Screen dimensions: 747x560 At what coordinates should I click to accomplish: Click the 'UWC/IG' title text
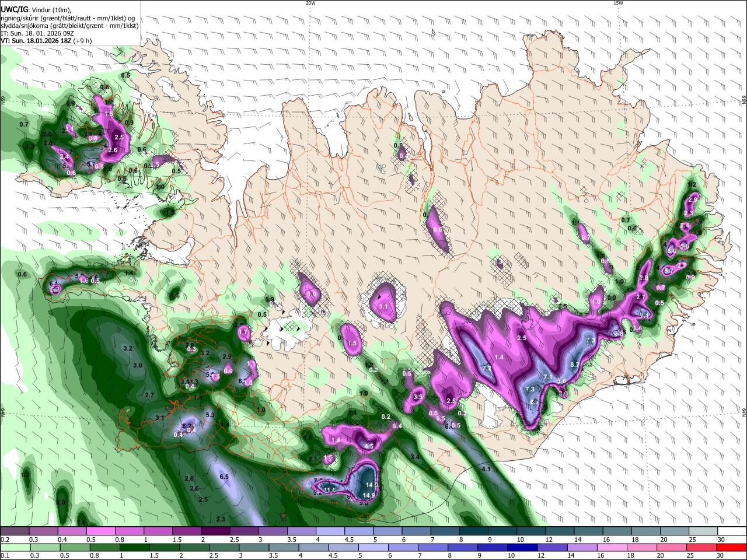point(14,10)
